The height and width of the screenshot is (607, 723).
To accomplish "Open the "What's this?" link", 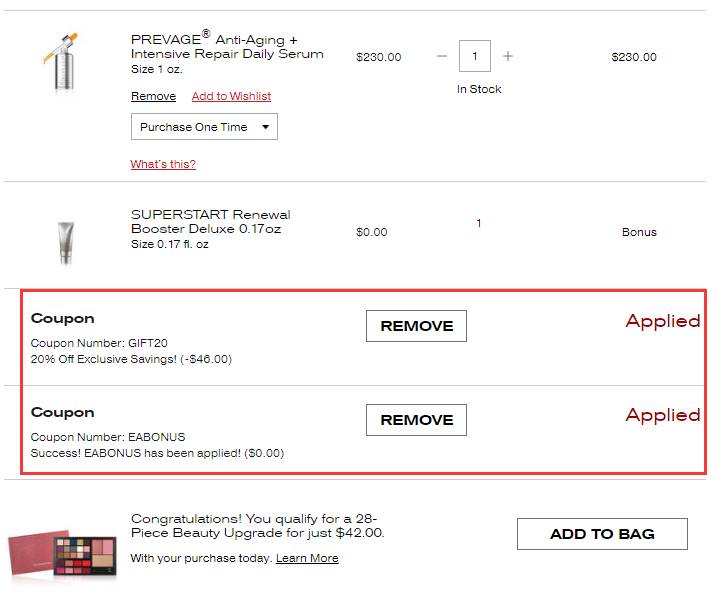I will point(163,164).
